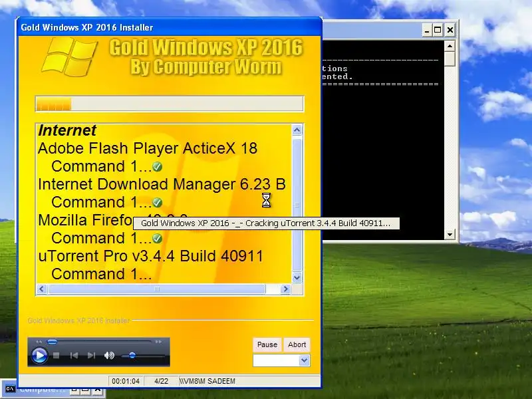Image resolution: width=532 pixels, height=399 pixels.
Task: Click the elapsed time '00:01:04' status field
Action: coord(126,381)
